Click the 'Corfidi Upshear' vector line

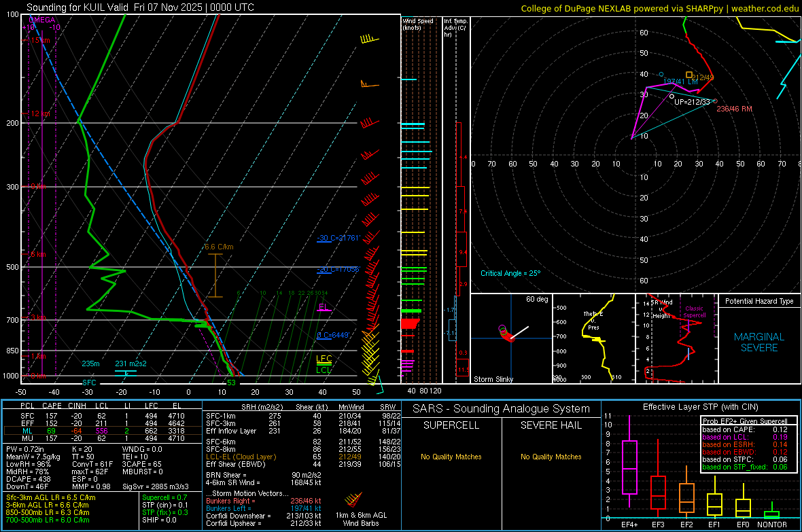click(x=264, y=523)
